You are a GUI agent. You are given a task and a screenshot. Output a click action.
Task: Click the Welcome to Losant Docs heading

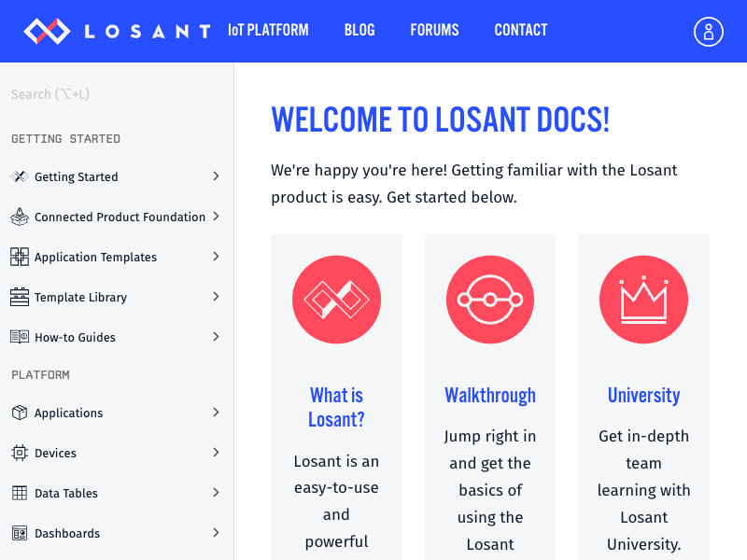(440, 119)
